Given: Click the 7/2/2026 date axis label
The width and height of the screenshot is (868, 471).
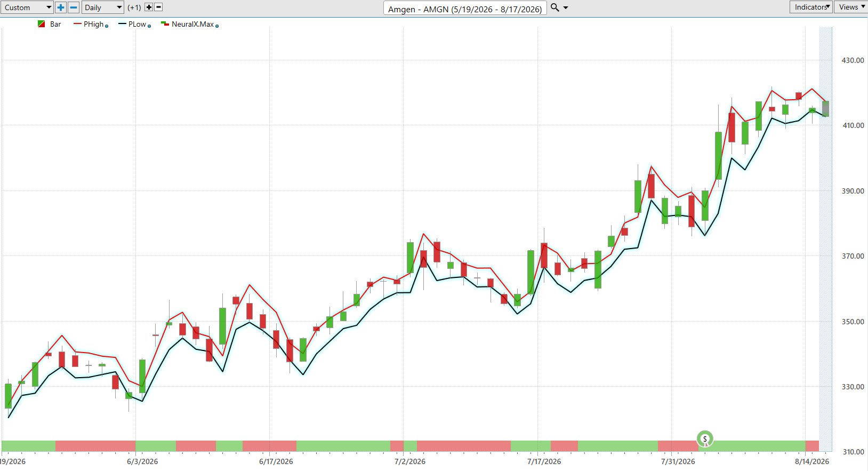Looking at the screenshot, I should click(410, 461).
